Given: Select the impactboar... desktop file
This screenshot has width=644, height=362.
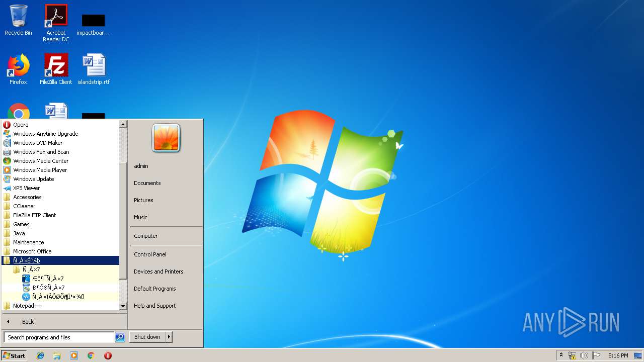Looking at the screenshot, I should [x=94, y=24].
